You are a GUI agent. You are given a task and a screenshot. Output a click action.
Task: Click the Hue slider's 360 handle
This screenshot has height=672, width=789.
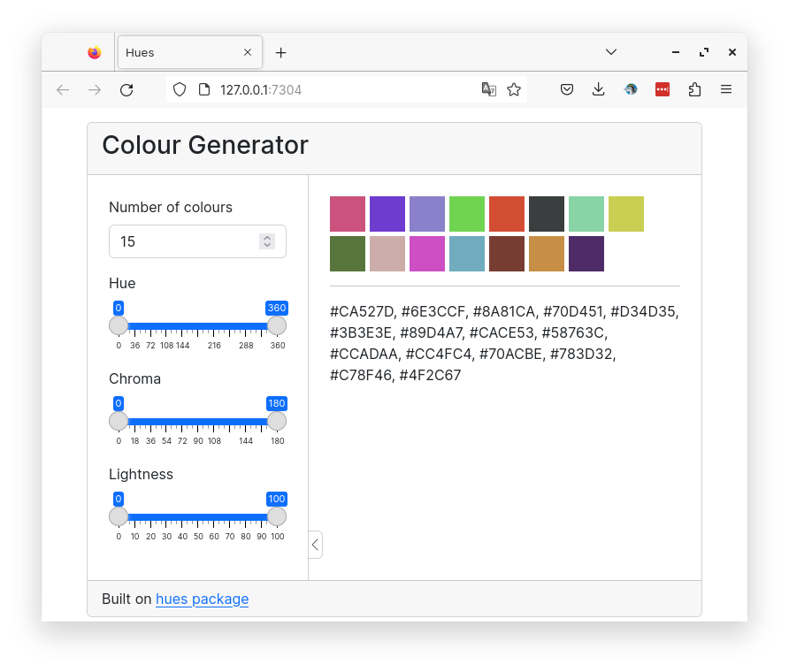click(277, 325)
